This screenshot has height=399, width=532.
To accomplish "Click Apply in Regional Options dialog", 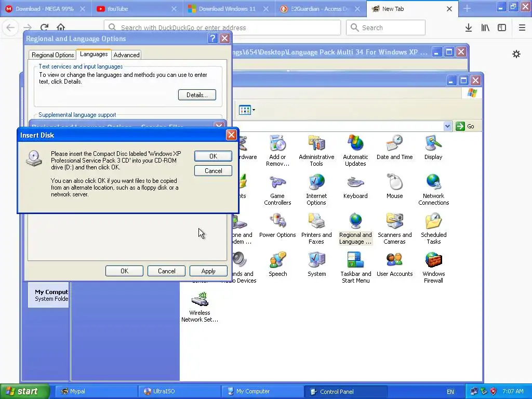I will click(208, 271).
